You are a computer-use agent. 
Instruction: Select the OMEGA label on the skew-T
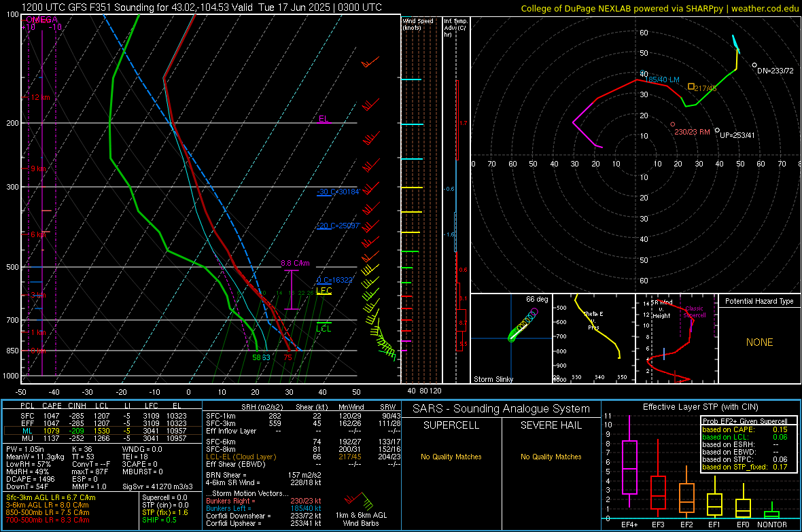pos(41,20)
